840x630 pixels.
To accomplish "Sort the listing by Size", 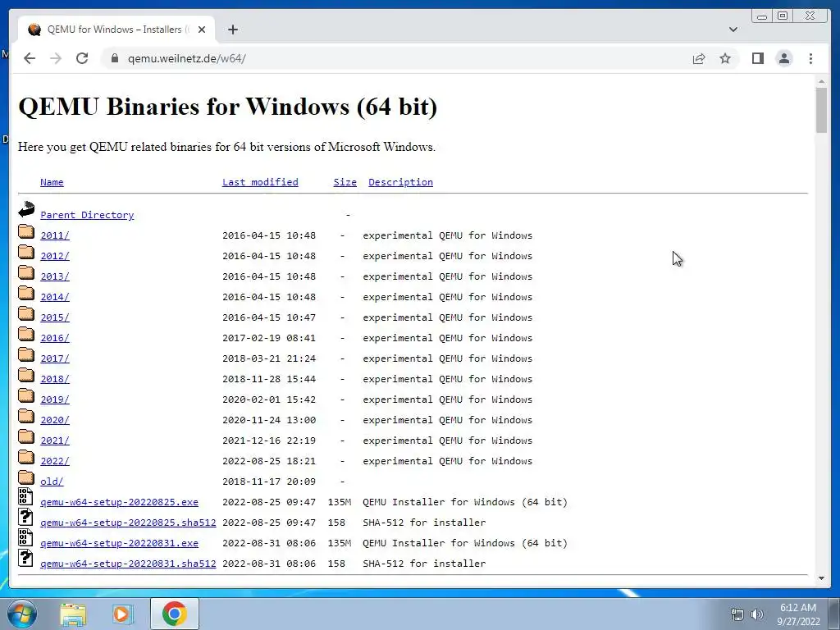I will pyautogui.click(x=345, y=182).
